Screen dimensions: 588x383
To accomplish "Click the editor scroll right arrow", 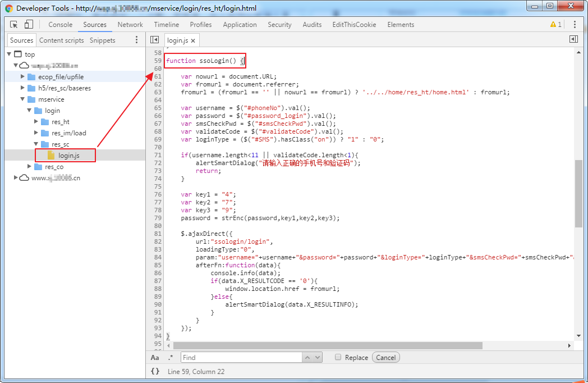I will click(x=569, y=345).
